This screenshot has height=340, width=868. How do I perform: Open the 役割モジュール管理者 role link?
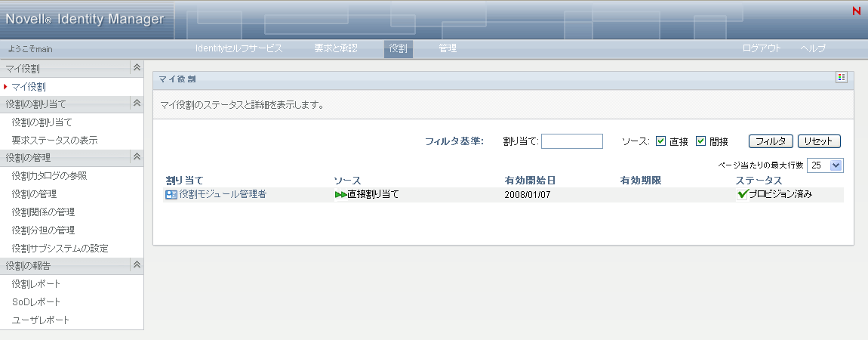pos(223,194)
